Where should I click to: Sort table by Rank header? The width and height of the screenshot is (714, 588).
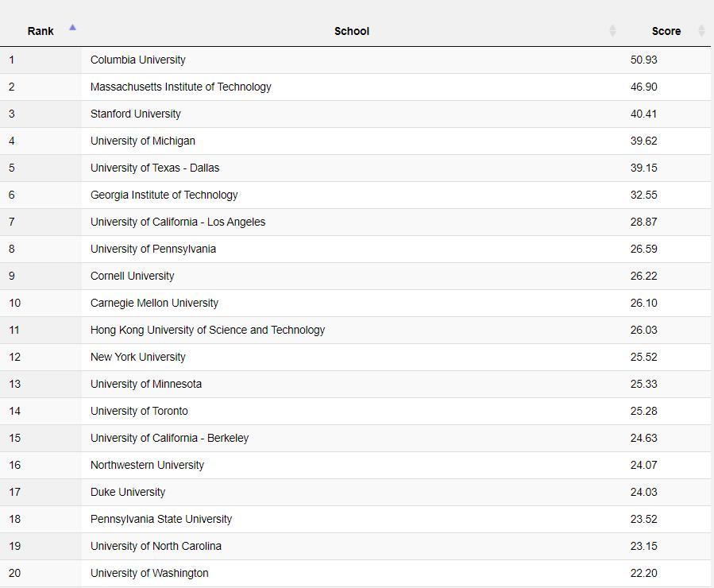pos(41,31)
